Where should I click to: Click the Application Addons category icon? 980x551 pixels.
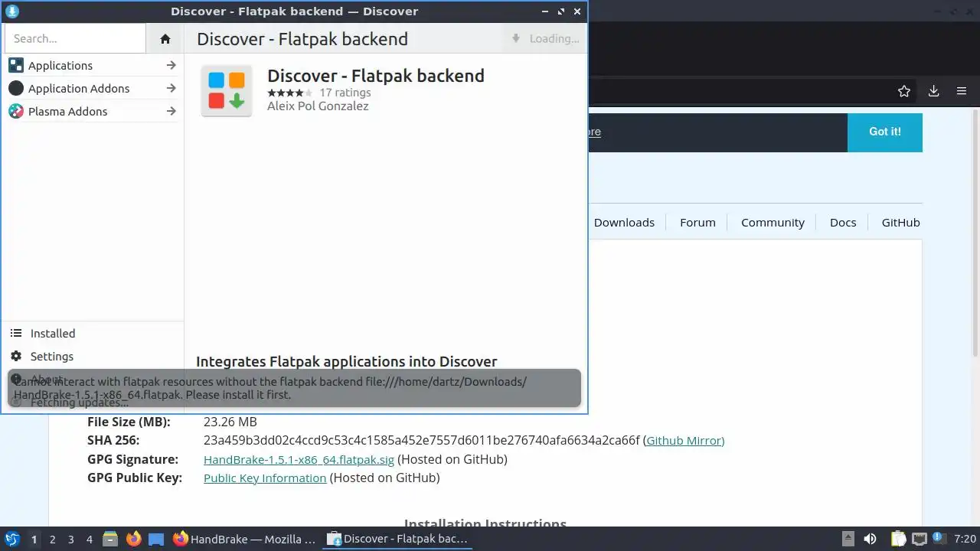point(16,88)
